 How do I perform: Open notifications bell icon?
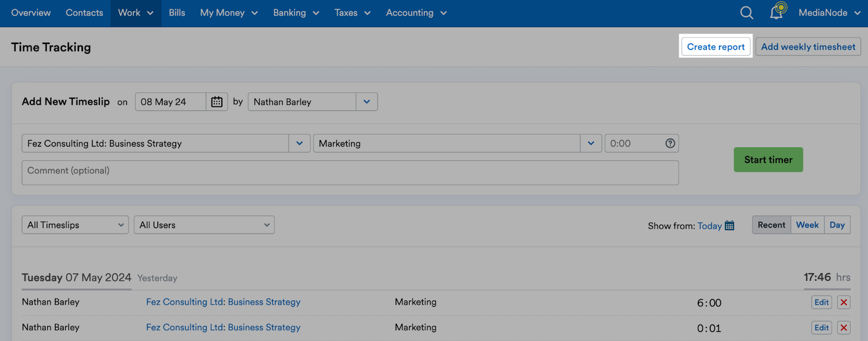tap(777, 11)
